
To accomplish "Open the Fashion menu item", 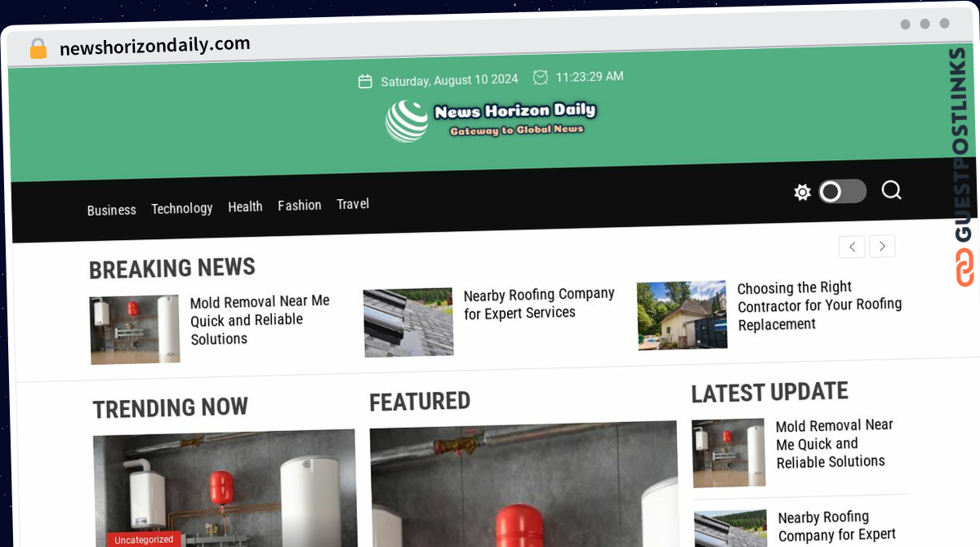I will pos(300,205).
